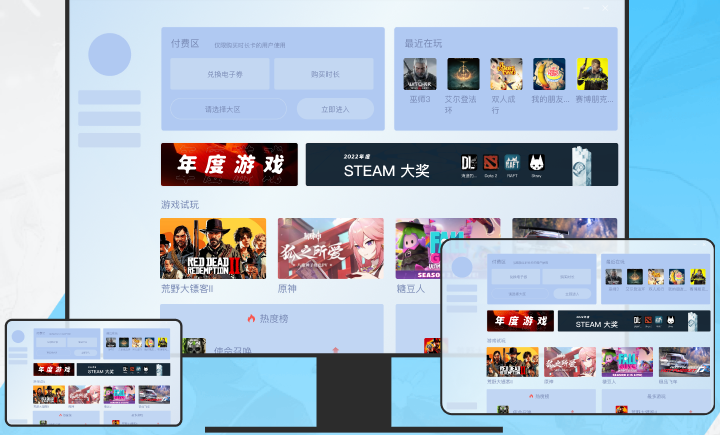Click the 原神 caption on the monitor
This screenshot has height=435, width=720.
click(x=287, y=289)
